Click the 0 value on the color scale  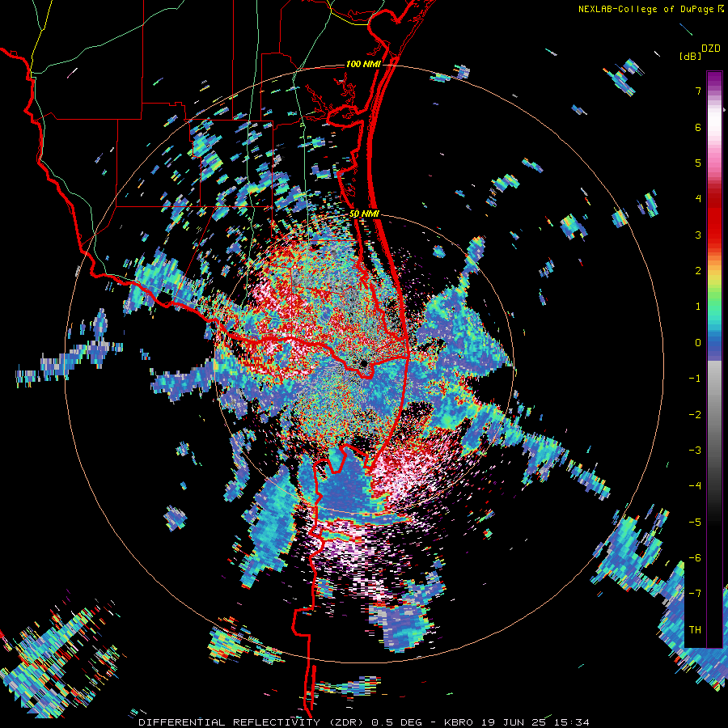coord(698,343)
